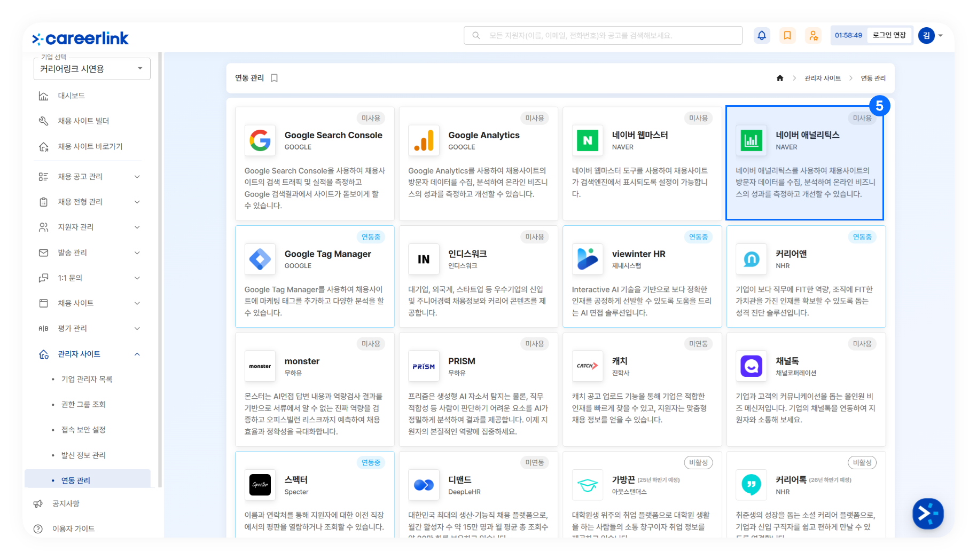
Task: Click the session timer 01:58:49
Action: [x=849, y=35]
